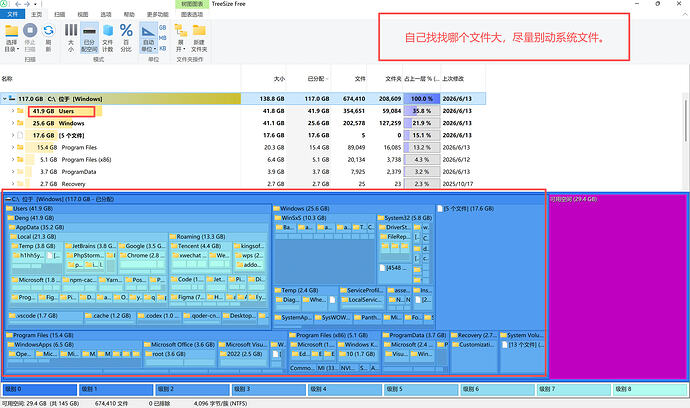Click folder icon of Recovery tree row

point(20,184)
